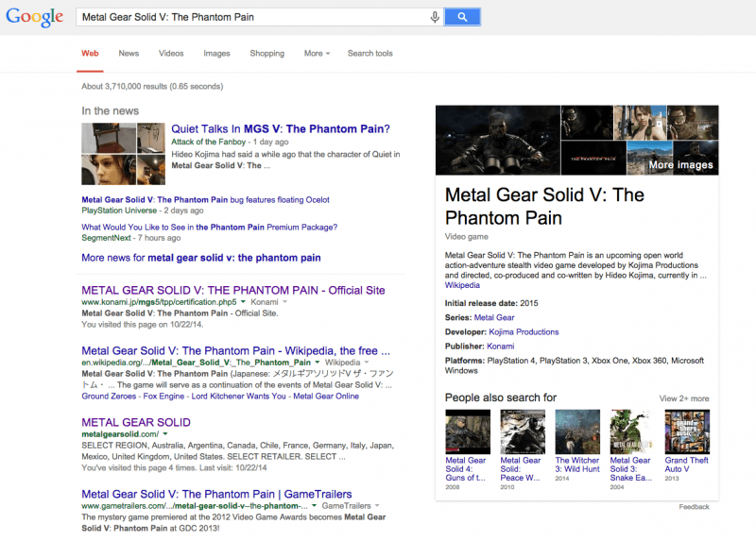Open the floating Ocelot bug news link
756x541 pixels.
205,200
